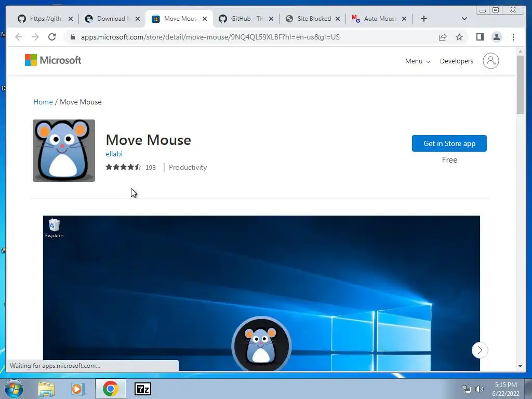Launch Windows Media Player from taskbar
Image resolution: width=532 pixels, height=399 pixels.
(x=78, y=389)
